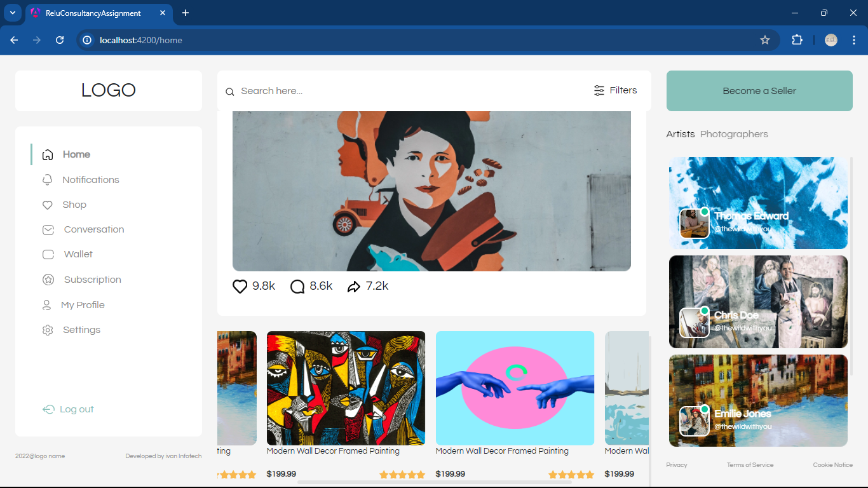868x488 pixels.
Task: Click the share arrow icon
Action: (354, 287)
